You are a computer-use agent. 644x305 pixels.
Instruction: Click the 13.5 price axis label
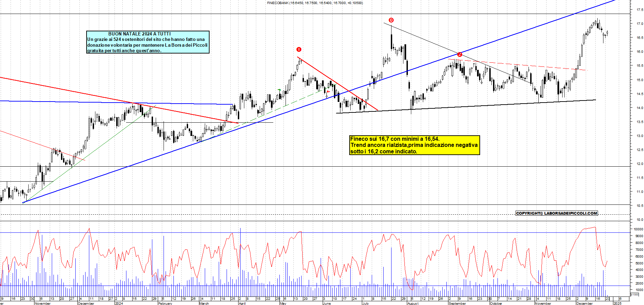(640, 122)
